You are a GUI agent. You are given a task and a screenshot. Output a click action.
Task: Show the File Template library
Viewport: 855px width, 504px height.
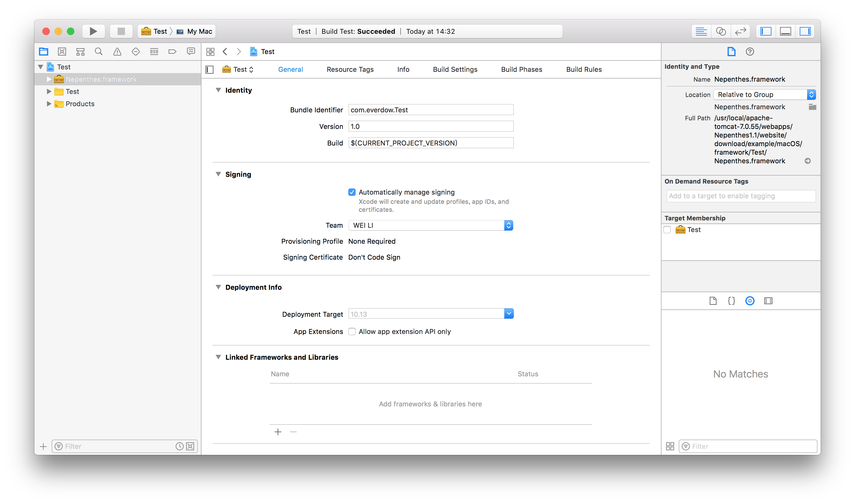713,301
